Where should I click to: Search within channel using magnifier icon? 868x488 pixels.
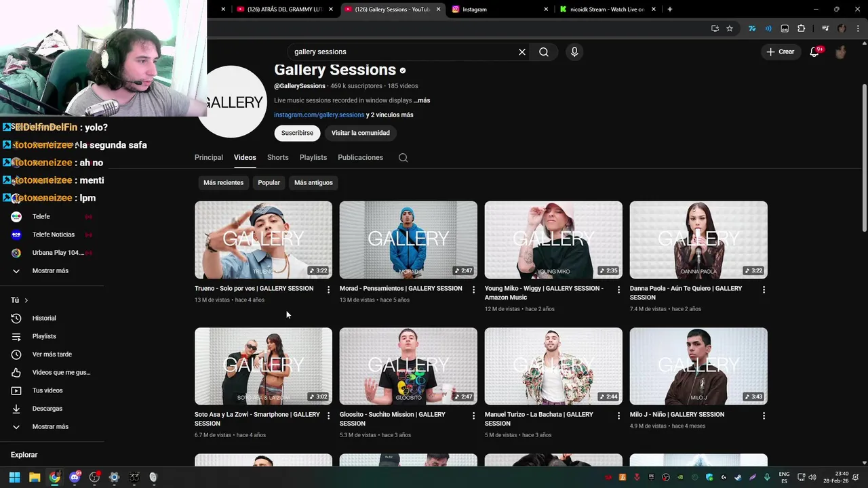point(403,157)
